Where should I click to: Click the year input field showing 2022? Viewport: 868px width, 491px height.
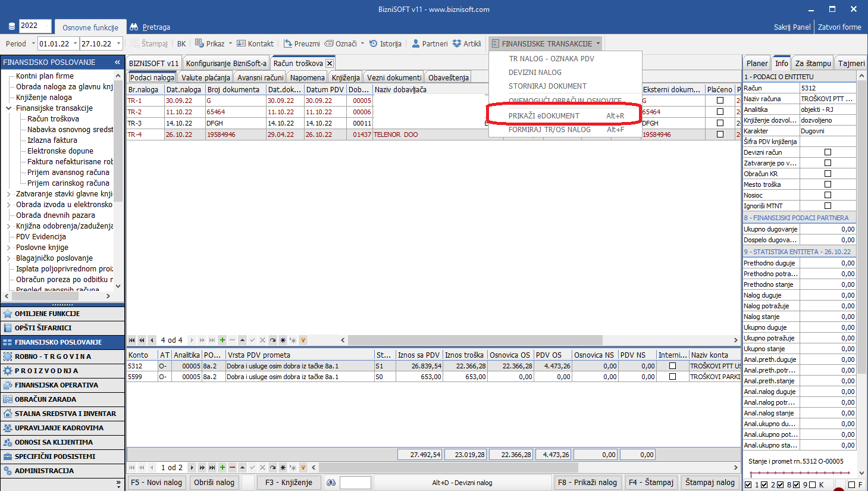pyautogui.click(x=35, y=26)
